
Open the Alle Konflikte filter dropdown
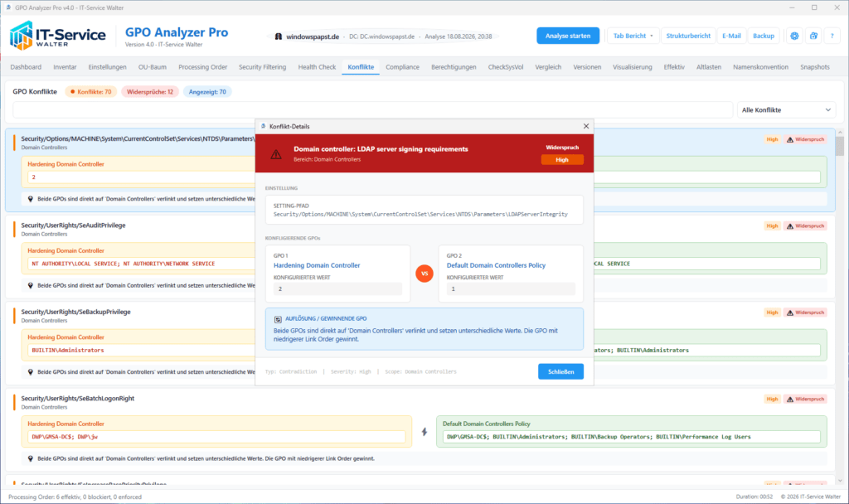[786, 110]
